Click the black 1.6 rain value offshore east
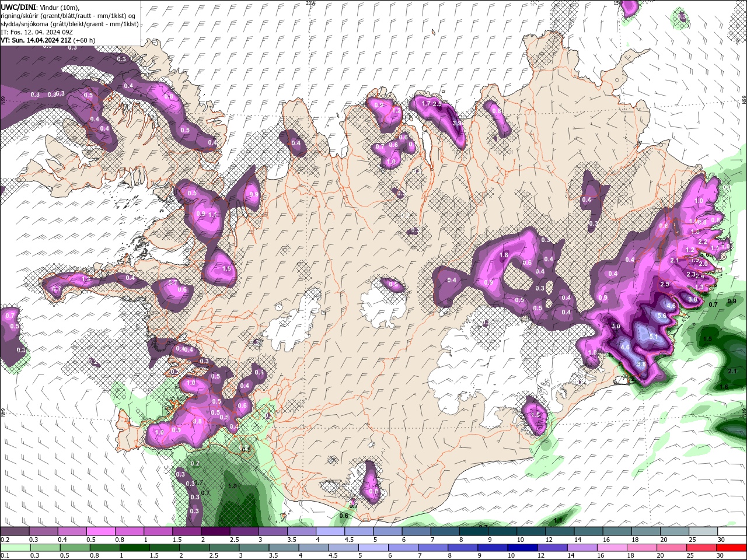The image size is (747, 560). tap(724, 387)
